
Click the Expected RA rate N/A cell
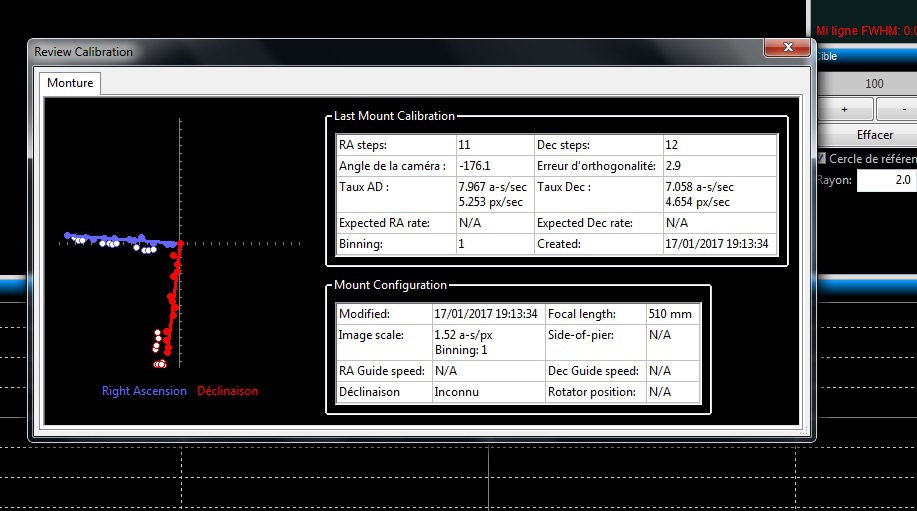tap(470, 223)
